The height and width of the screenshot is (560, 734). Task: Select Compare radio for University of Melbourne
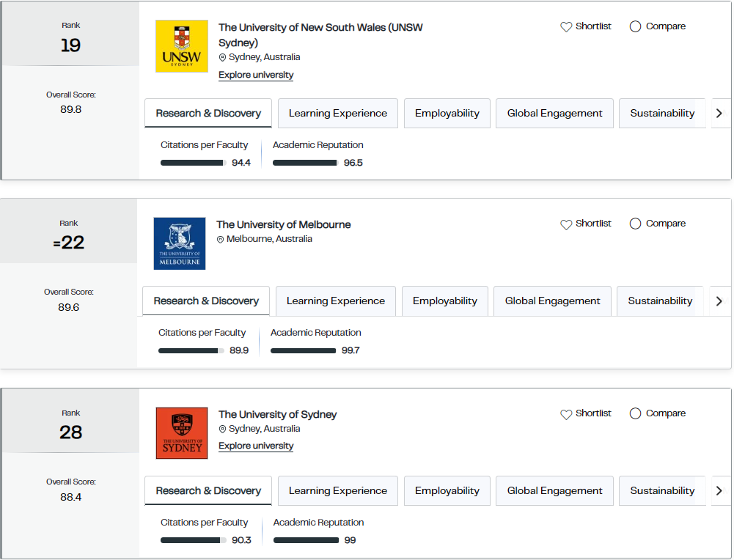(x=635, y=224)
